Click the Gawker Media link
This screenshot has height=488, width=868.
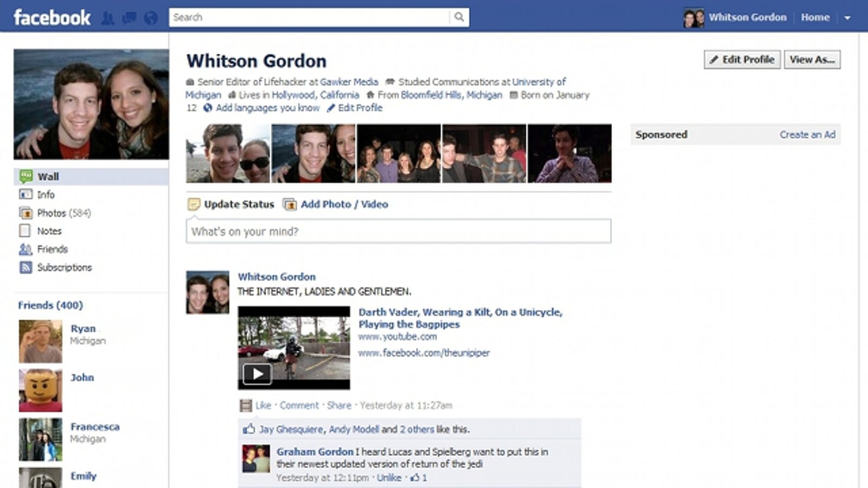coord(349,82)
